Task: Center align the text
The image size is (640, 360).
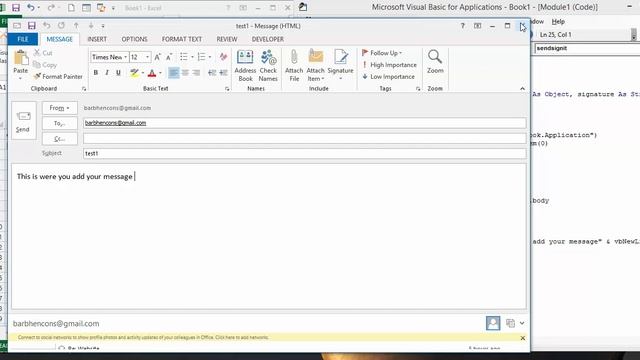Action: click(185, 73)
